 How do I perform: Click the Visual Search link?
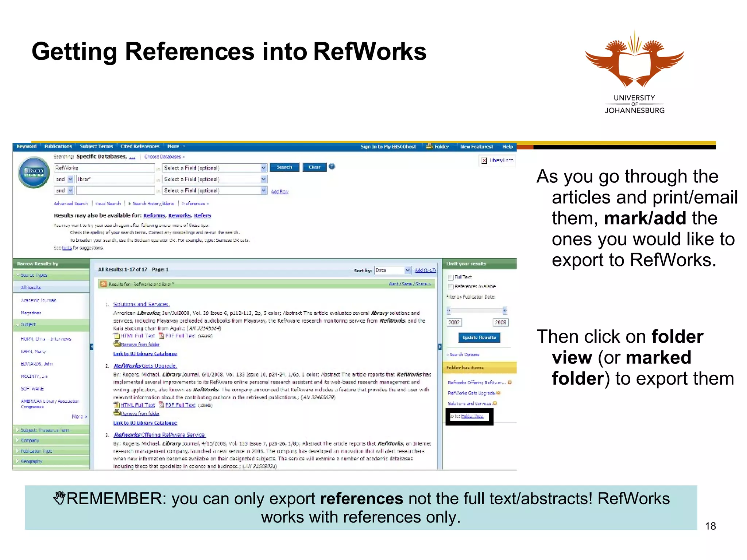coord(108,203)
